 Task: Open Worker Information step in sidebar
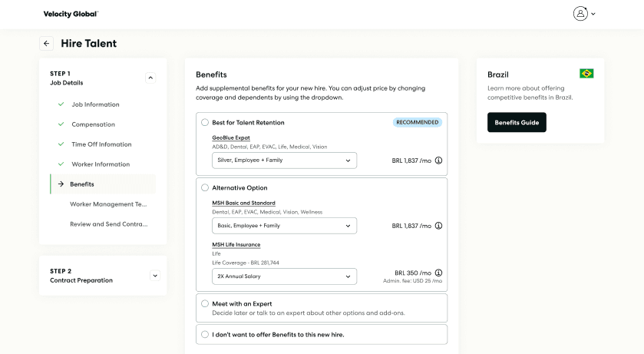coord(101,164)
